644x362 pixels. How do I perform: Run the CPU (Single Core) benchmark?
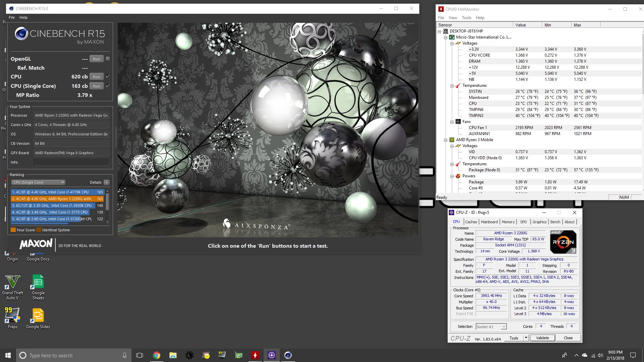[96, 86]
